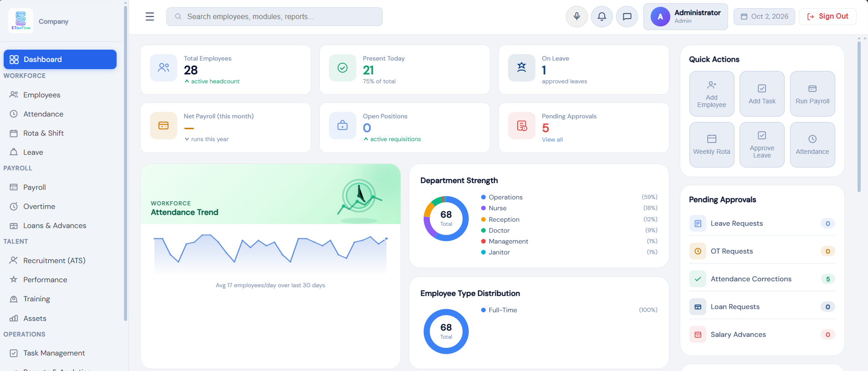Click the Total Employees card icon
Viewport: 868px width, 371px height.
tap(164, 68)
